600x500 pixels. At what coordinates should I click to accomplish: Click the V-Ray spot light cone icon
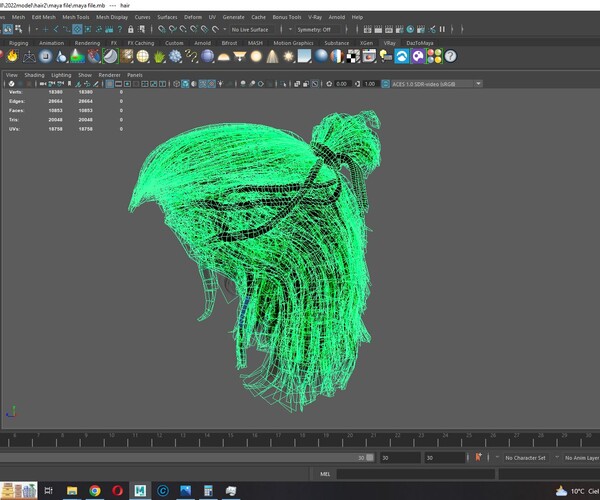pos(272,56)
